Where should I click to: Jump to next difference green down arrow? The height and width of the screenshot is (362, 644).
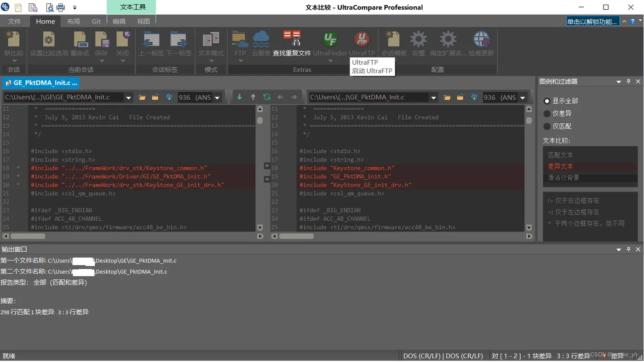click(239, 97)
